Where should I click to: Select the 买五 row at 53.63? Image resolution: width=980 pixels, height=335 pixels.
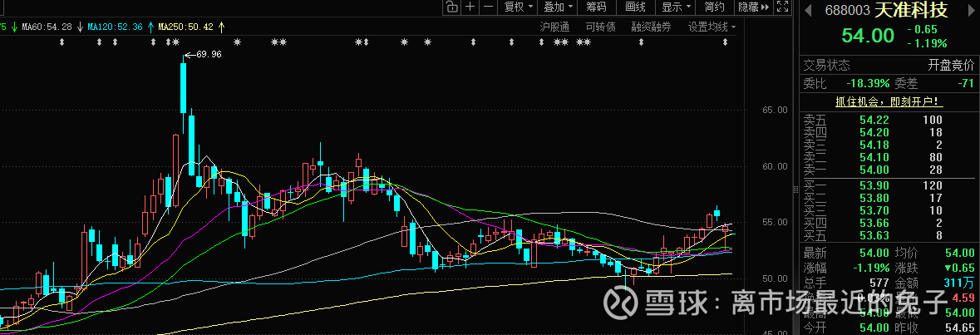(x=889, y=235)
